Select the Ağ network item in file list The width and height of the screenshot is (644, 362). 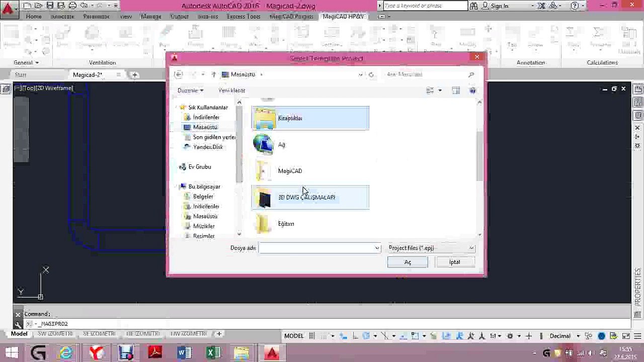310,145
